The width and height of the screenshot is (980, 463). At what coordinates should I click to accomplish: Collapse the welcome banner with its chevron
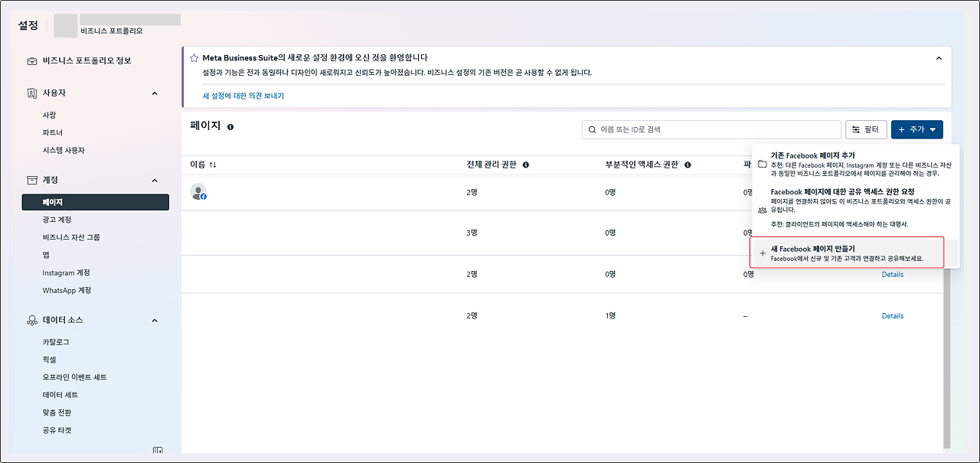939,58
